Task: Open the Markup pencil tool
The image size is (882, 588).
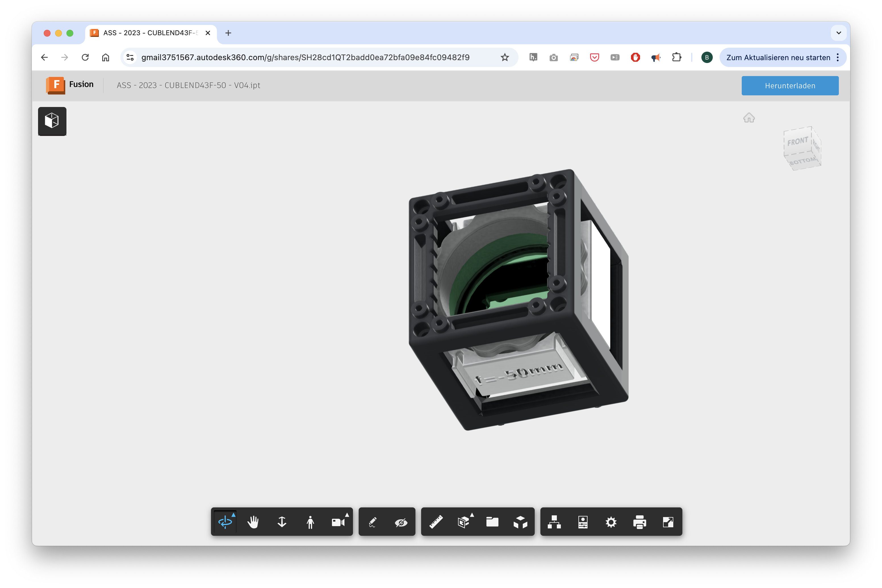Action: pos(373,522)
